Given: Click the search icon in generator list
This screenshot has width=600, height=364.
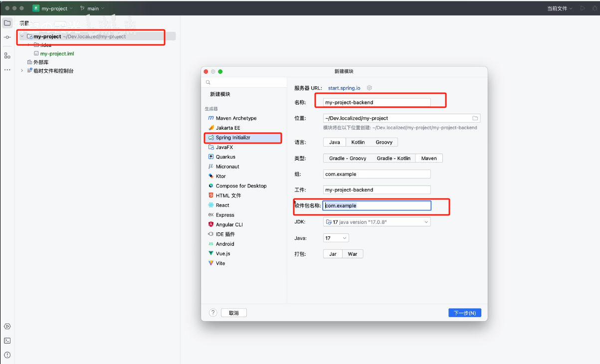Looking at the screenshot, I should click(208, 82).
